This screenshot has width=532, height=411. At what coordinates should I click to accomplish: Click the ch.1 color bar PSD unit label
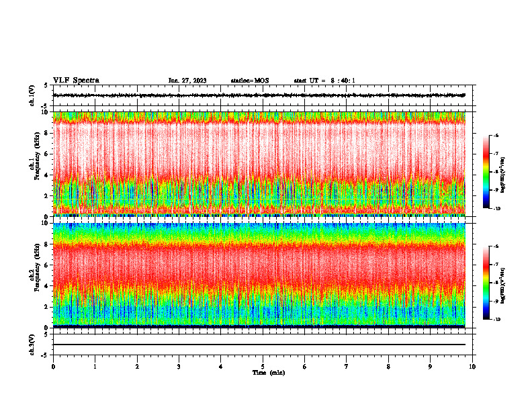503,175
